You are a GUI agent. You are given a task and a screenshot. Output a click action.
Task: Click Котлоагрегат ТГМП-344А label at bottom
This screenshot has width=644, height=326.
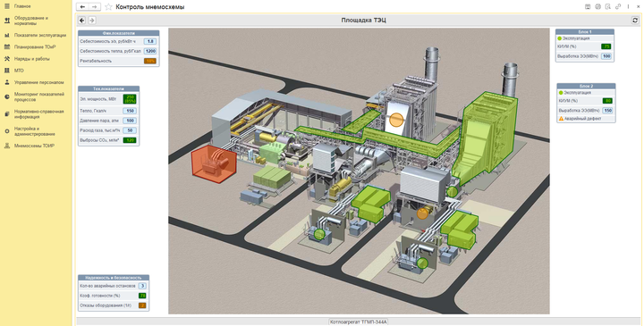click(x=359, y=322)
